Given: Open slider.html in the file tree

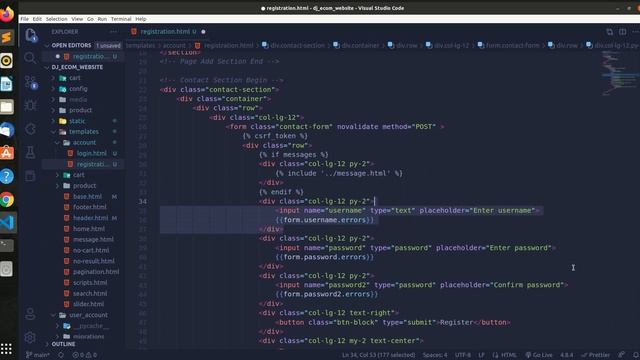Looking at the screenshot, I should point(88,304).
